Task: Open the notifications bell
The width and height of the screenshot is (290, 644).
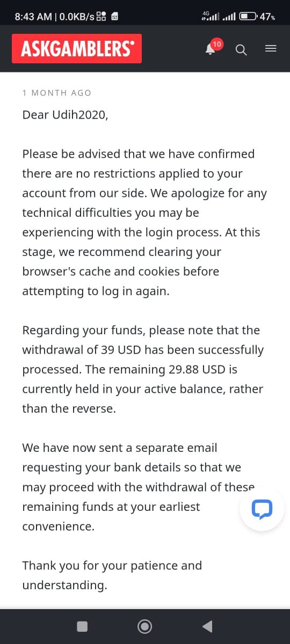Action: [210, 49]
